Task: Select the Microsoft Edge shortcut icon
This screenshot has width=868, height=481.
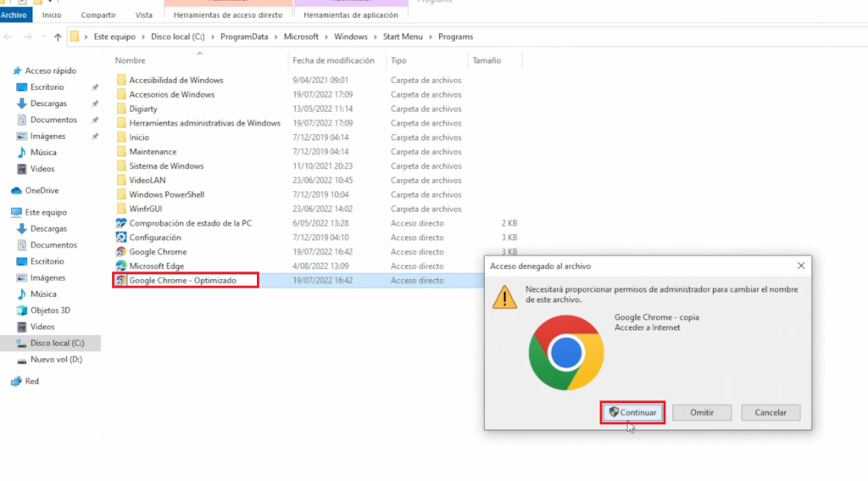Action: [120, 266]
